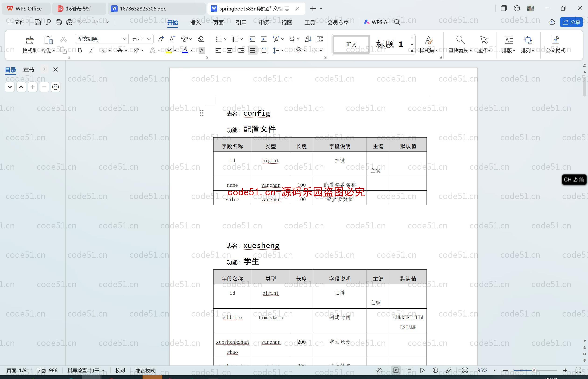
Task: Expand bullet list dropdown arrow
Action: click(225, 39)
